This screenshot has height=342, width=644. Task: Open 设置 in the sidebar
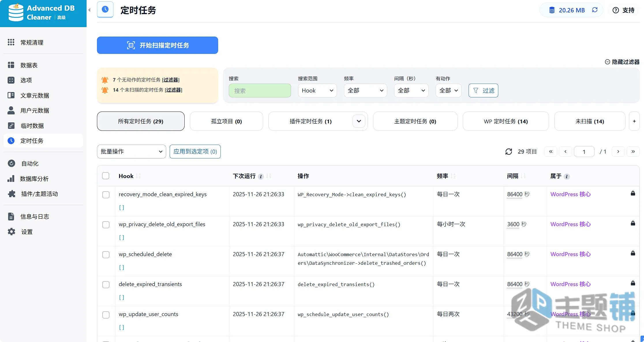(43, 232)
